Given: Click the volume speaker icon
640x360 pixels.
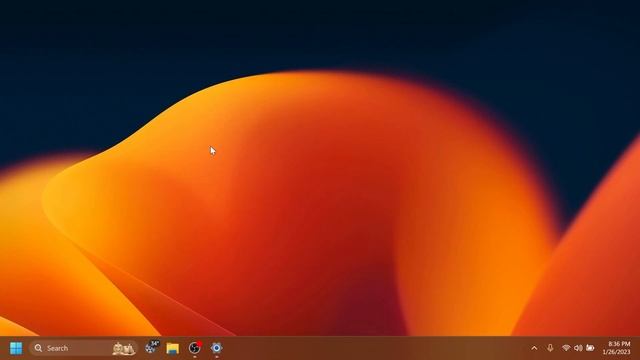Looking at the screenshot, I should click(578, 348).
